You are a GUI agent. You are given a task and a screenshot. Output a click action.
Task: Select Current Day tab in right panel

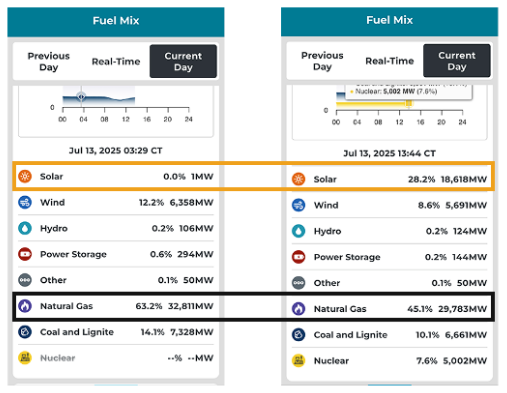tap(457, 61)
